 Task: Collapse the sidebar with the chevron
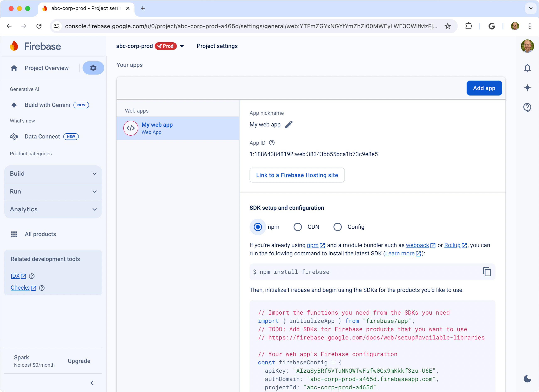(x=92, y=383)
